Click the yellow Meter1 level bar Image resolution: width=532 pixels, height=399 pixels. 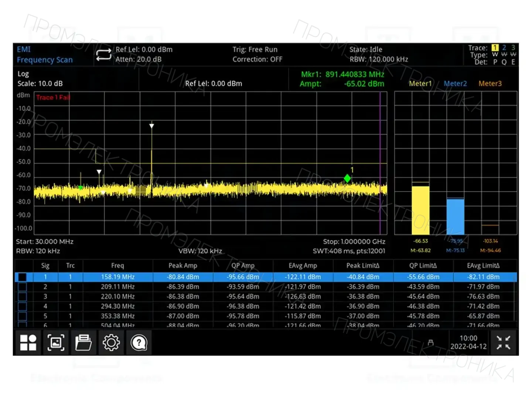(x=420, y=210)
